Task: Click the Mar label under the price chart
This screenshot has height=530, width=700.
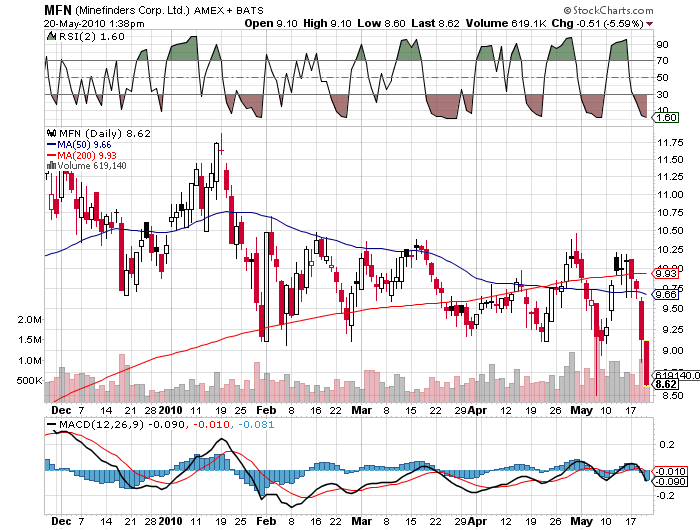Action: pos(362,410)
